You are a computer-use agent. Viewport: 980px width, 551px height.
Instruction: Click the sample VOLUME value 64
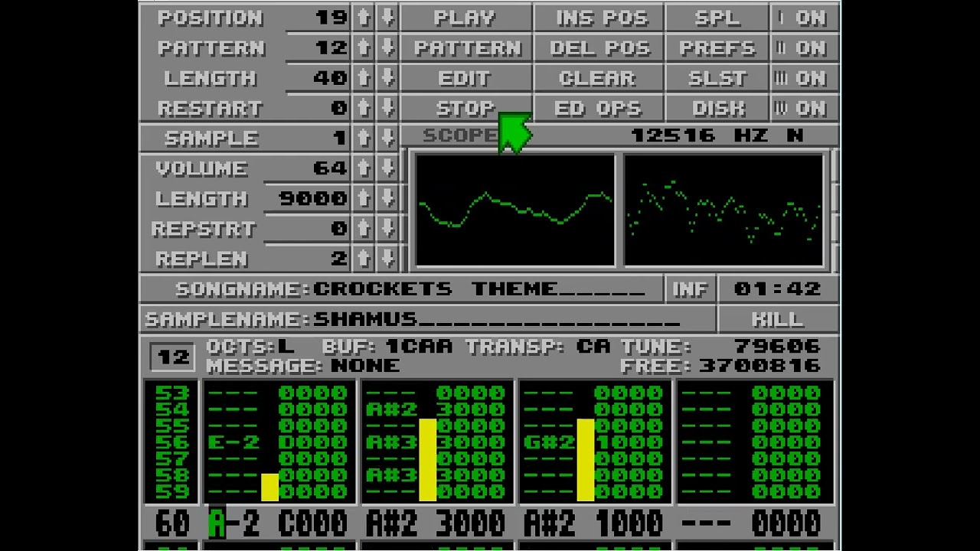[x=331, y=168]
